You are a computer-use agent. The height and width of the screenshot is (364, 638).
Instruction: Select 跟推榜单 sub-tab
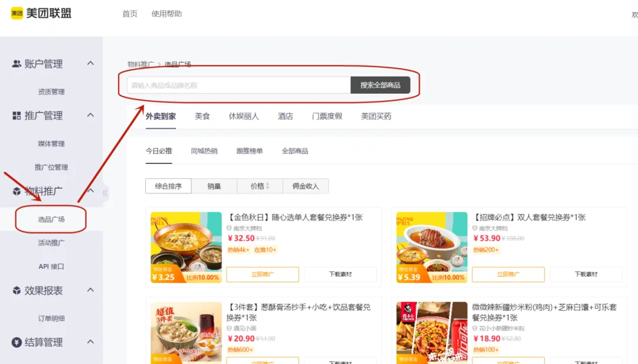tap(249, 151)
